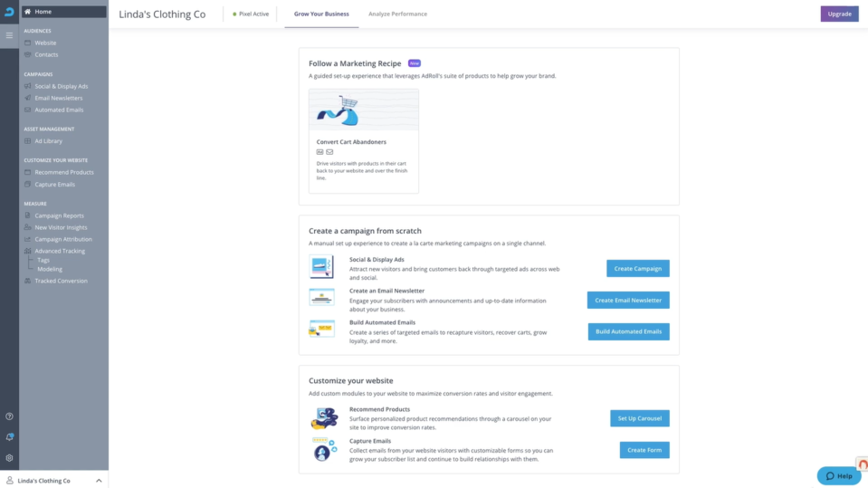Click Create Email Newsletter button
Screen dimensions: 868x488
(628, 301)
